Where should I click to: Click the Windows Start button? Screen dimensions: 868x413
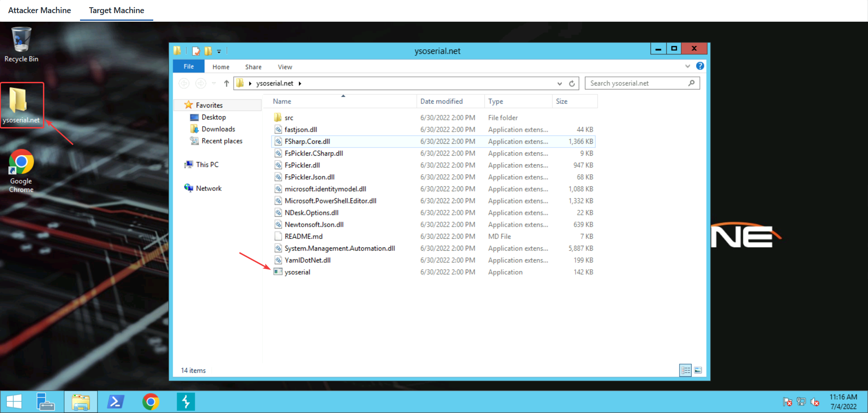[x=14, y=402]
